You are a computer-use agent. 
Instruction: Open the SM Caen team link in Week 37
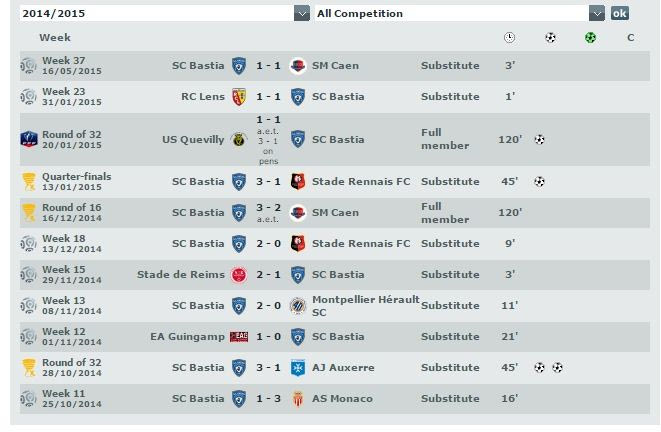(337, 66)
